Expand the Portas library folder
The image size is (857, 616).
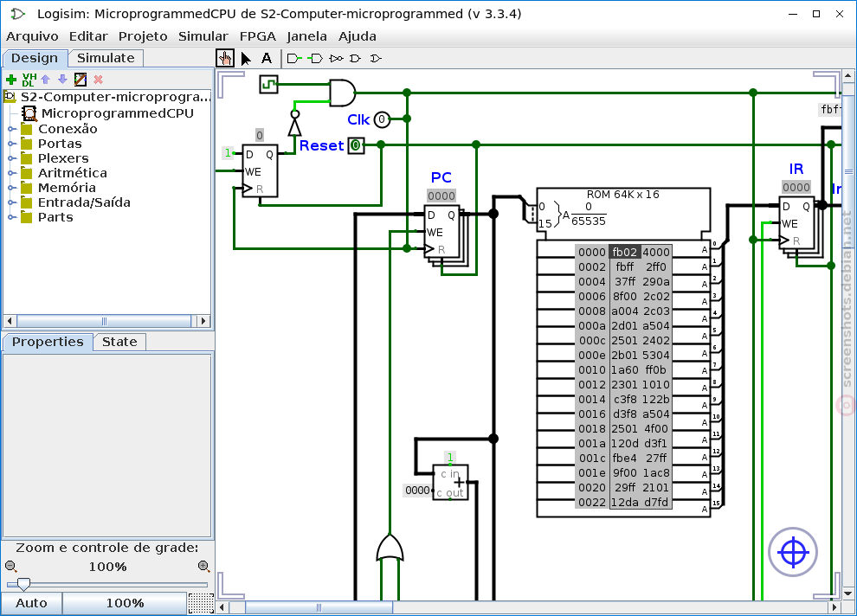point(11,144)
